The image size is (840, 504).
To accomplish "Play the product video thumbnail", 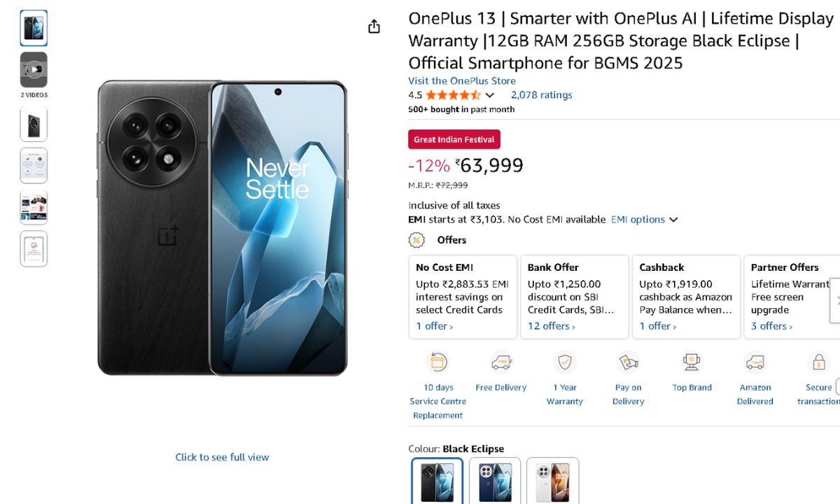I will coord(34,69).
